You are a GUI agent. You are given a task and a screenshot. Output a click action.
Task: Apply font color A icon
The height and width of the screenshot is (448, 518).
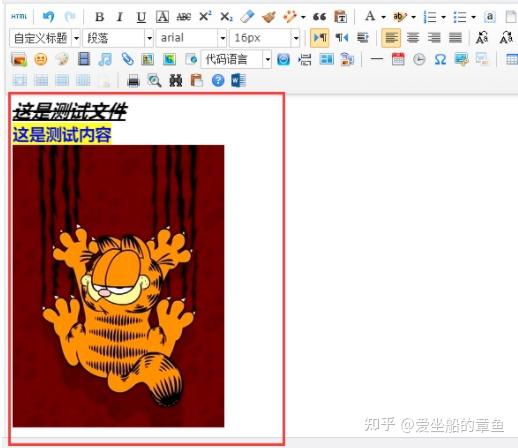[370, 16]
